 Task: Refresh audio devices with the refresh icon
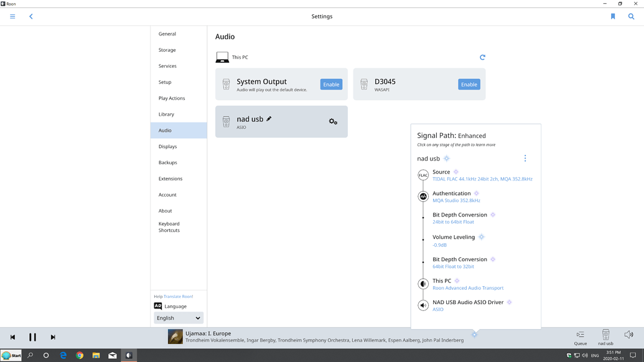click(482, 57)
